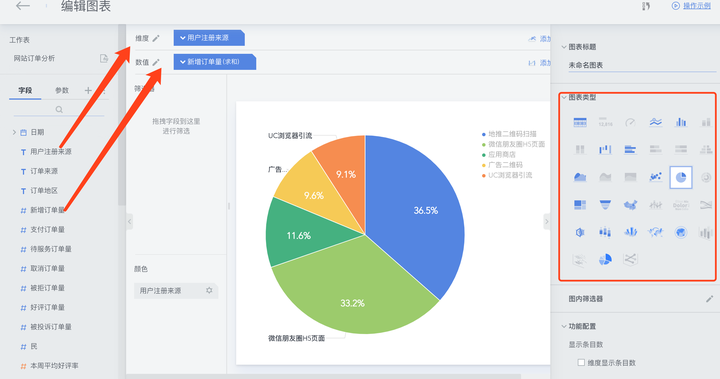
Task: Focus the field search box
Action: tap(59, 109)
